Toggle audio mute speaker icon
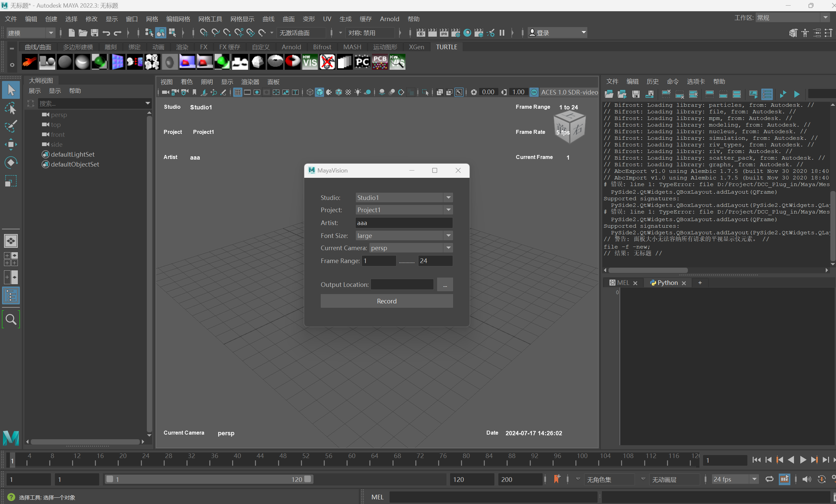The height and width of the screenshot is (504, 836). click(807, 479)
